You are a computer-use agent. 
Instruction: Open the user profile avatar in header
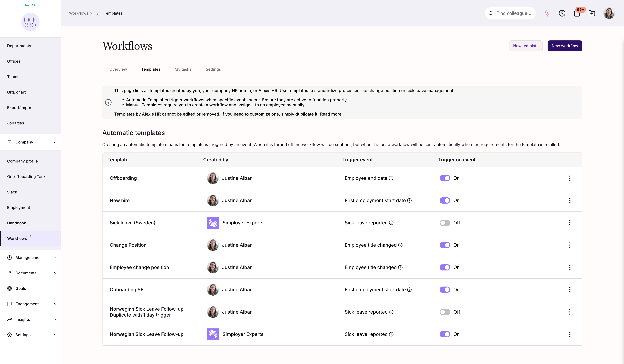[x=609, y=13]
